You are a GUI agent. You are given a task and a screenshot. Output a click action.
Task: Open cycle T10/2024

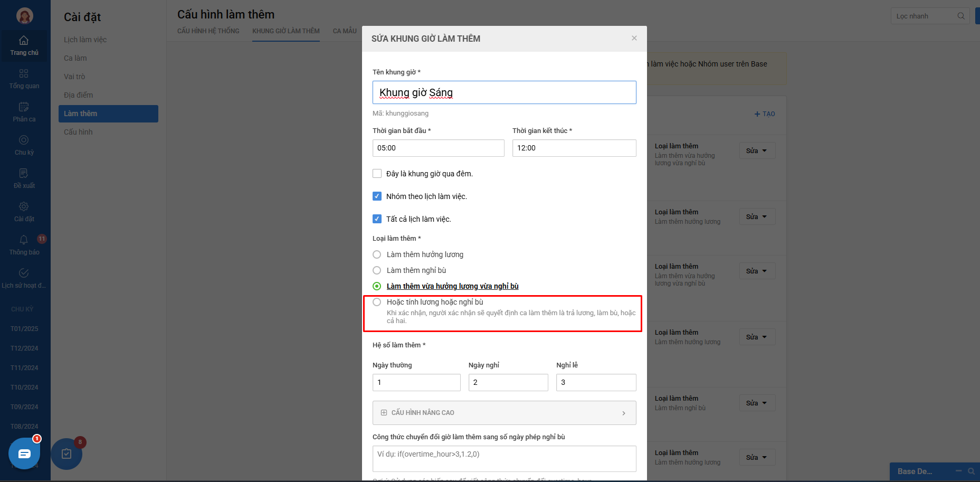click(24, 387)
